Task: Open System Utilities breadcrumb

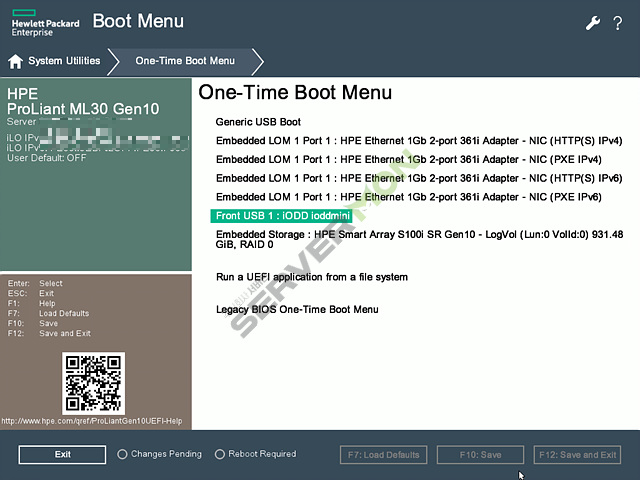Action: coord(64,61)
